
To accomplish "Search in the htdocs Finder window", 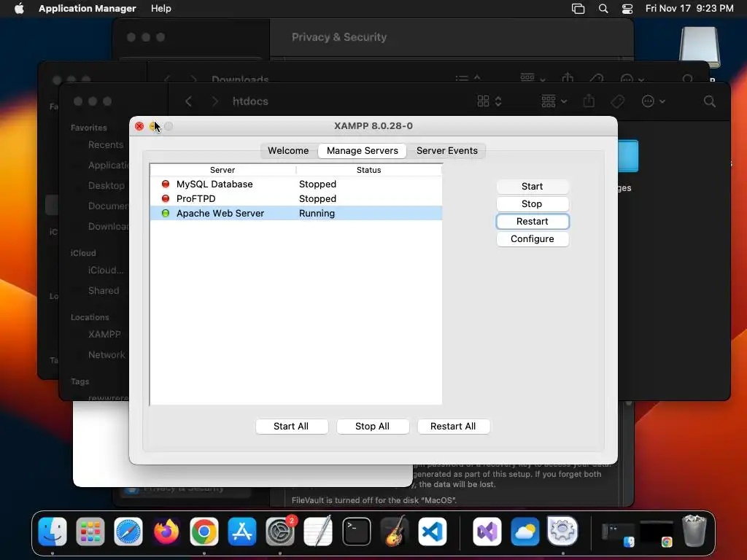I will (x=709, y=101).
